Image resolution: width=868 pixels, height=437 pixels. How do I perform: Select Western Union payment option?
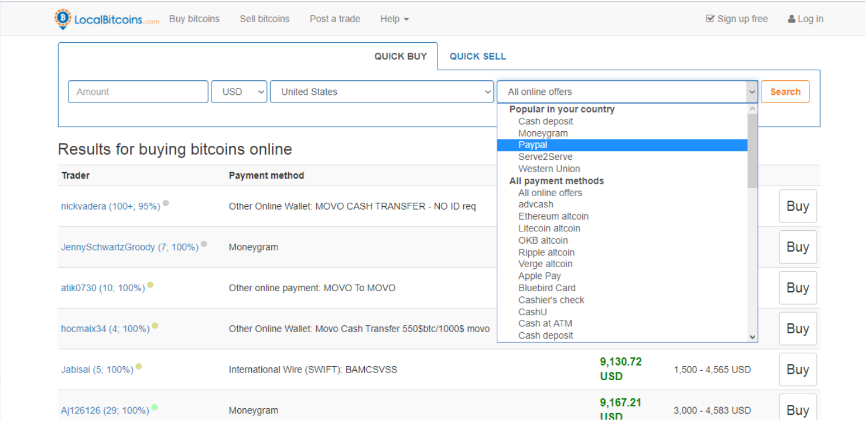pos(549,169)
